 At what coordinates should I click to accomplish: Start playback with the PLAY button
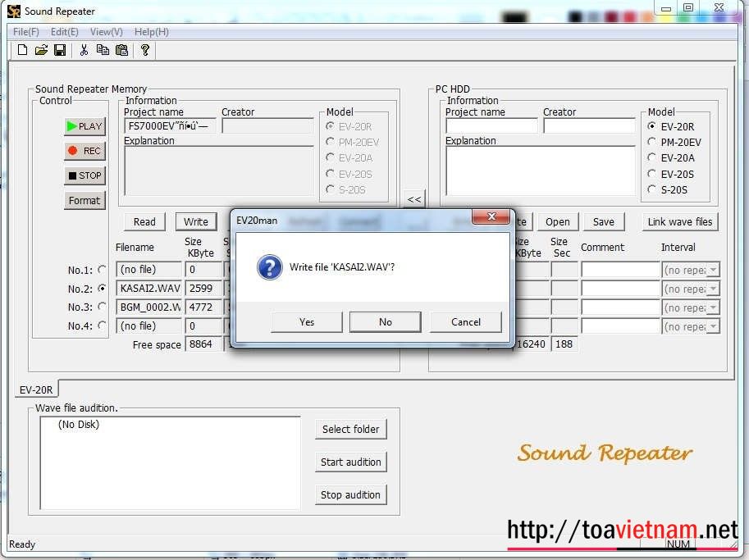click(85, 126)
